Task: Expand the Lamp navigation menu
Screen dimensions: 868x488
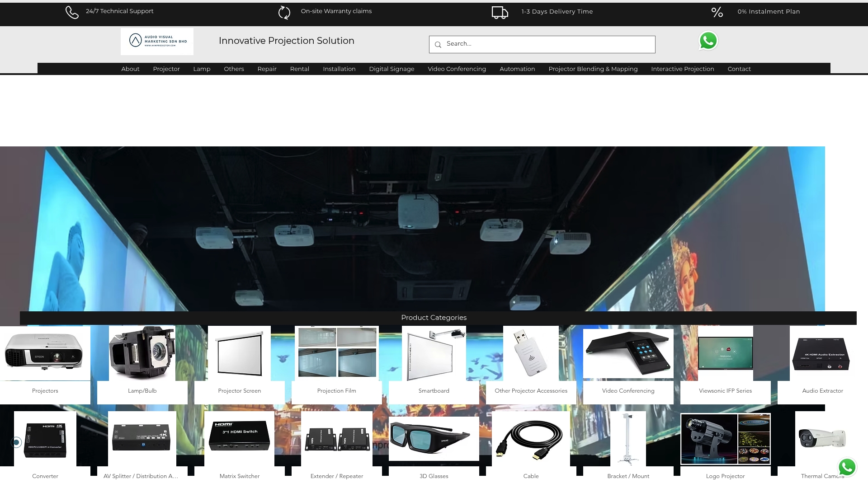Action: tap(202, 69)
